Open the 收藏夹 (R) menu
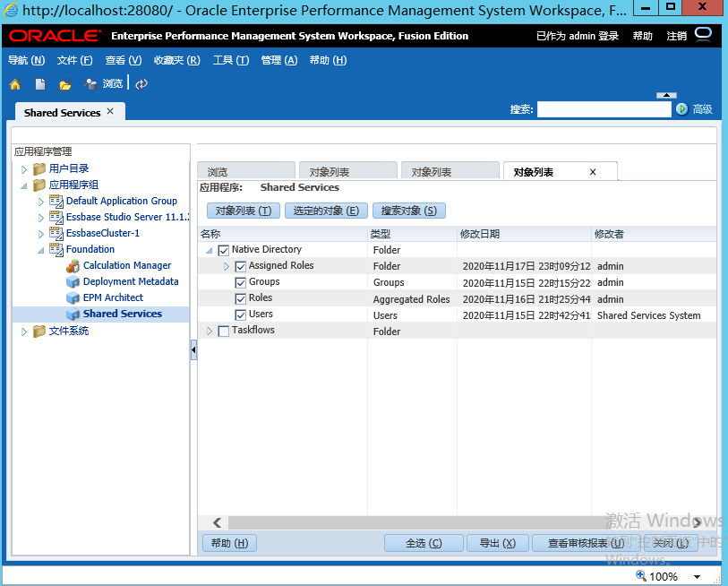 (x=177, y=60)
